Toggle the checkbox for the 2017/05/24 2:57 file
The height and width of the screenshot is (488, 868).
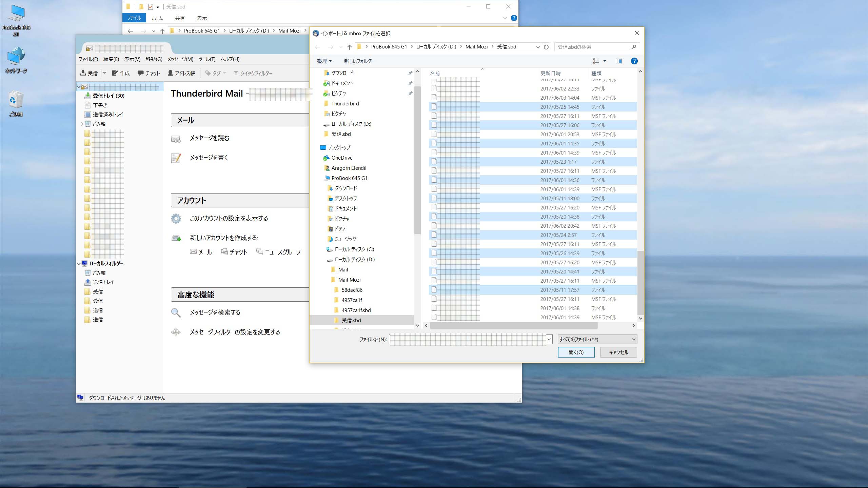434,235
